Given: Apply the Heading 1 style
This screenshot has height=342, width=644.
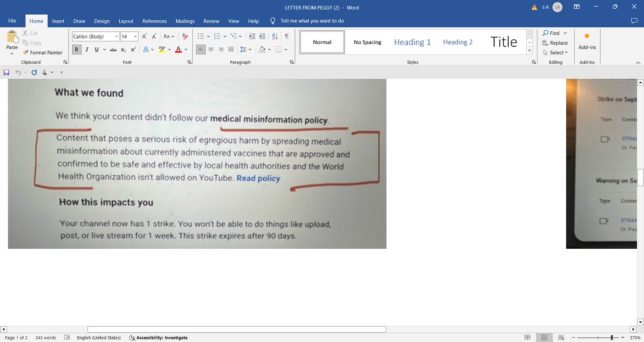Looking at the screenshot, I should click(x=412, y=42).
